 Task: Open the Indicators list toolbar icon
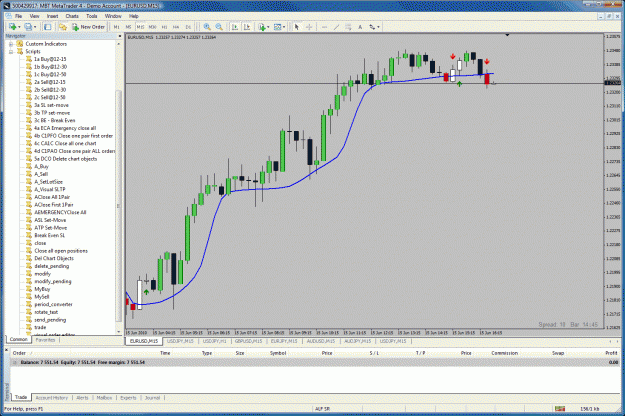pos(262,27)
